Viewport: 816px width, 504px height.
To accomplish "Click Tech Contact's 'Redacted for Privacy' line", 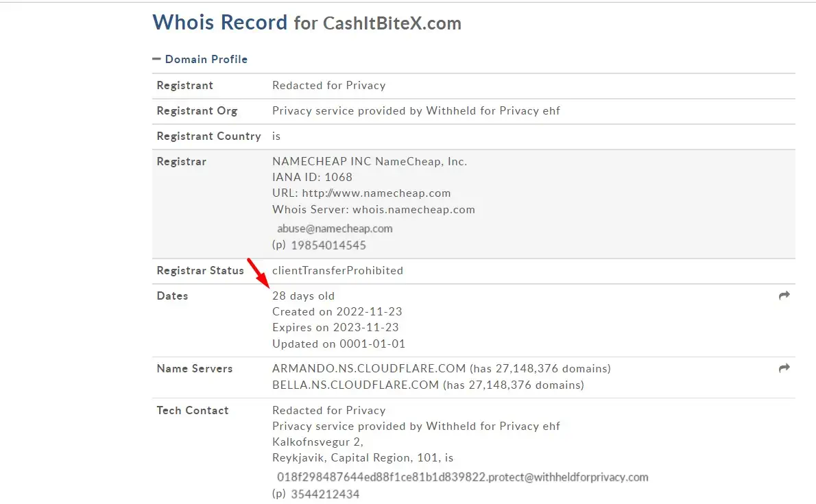I will [x=329, y=410].
